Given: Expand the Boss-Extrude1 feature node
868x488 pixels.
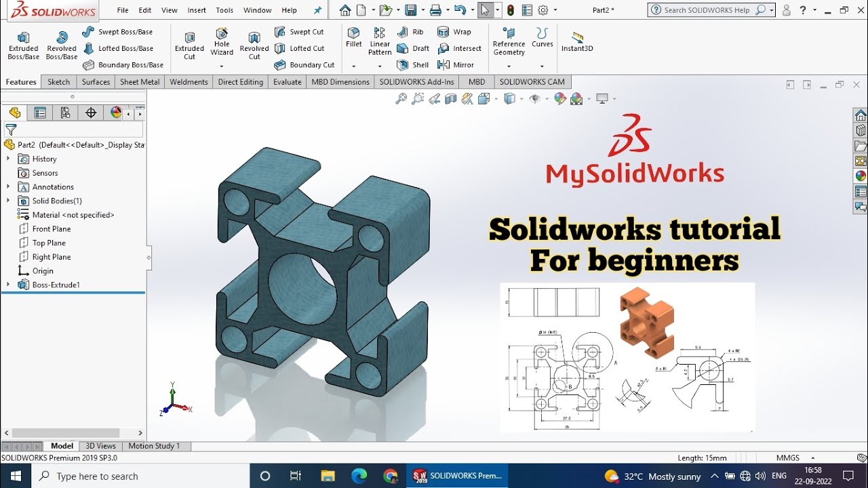Looking at the screenshot, I should point(8,285).
